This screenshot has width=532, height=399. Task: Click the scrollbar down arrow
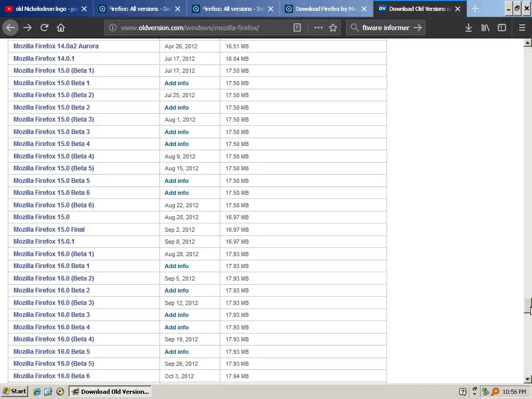[x=528, y=379]
